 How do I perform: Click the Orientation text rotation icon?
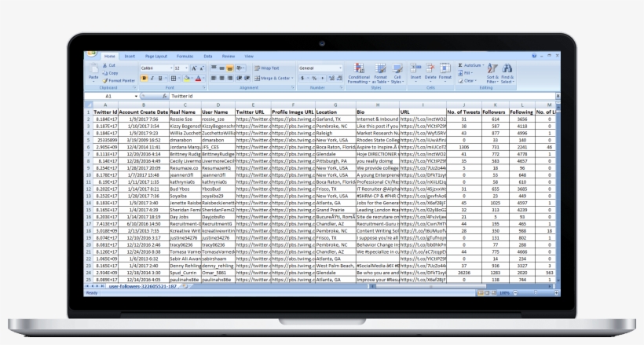tap(240, 68)
